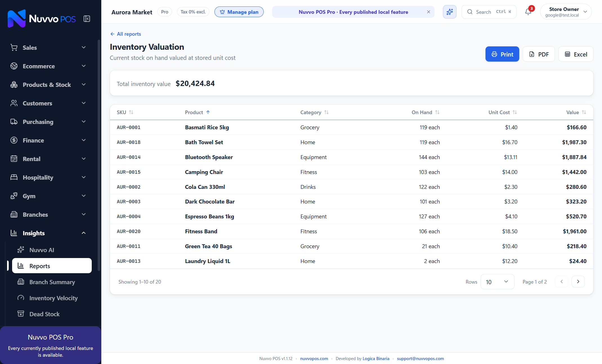Open Dead Stock report

click(52, 314)
